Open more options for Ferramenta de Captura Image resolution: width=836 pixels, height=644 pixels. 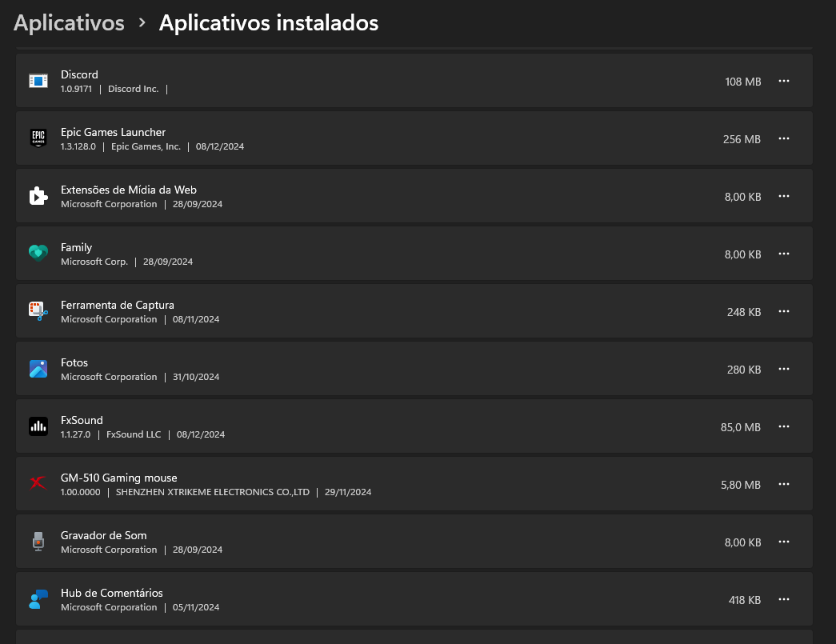(784, 311)
